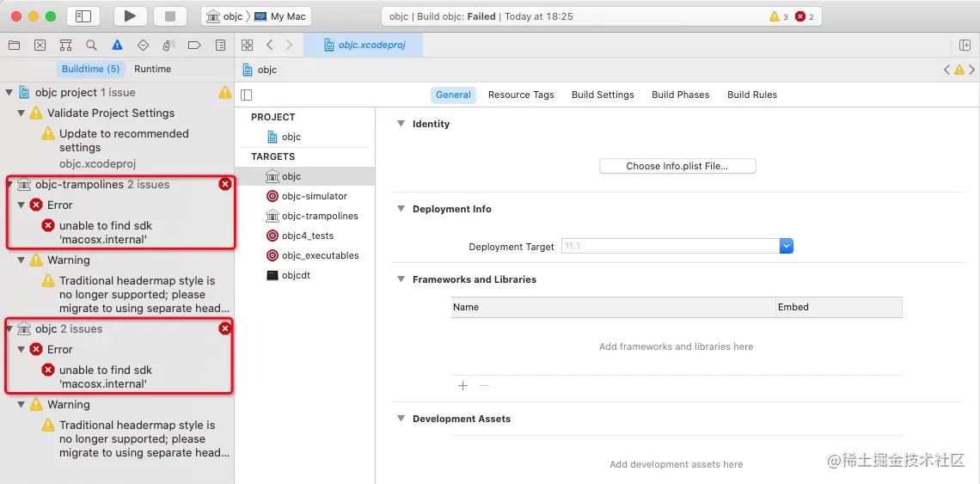Click Choose Info.plist File button
Screen dimensions: 980x484
677,166
